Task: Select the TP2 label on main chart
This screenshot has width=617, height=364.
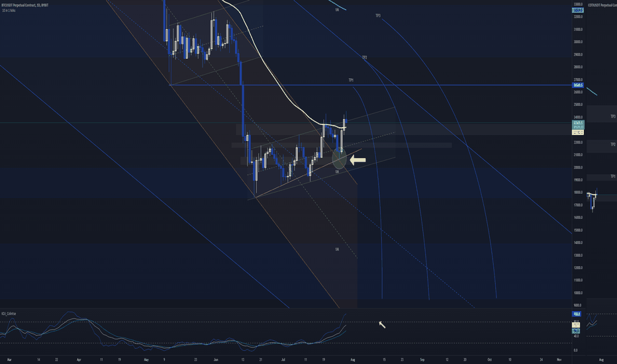Action: (x=365, y=58)
